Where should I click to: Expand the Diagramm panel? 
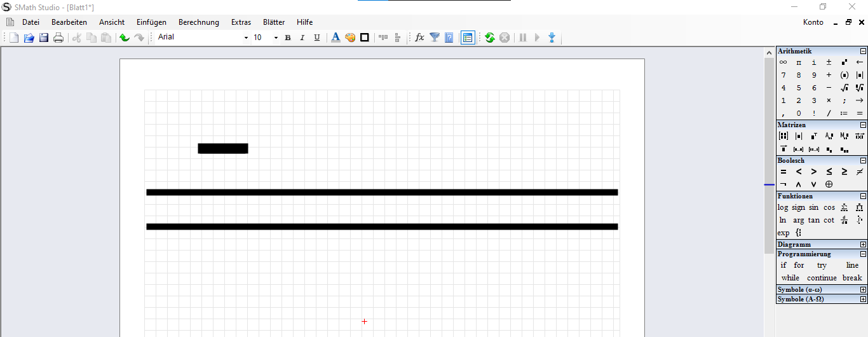tap(863, 244)
